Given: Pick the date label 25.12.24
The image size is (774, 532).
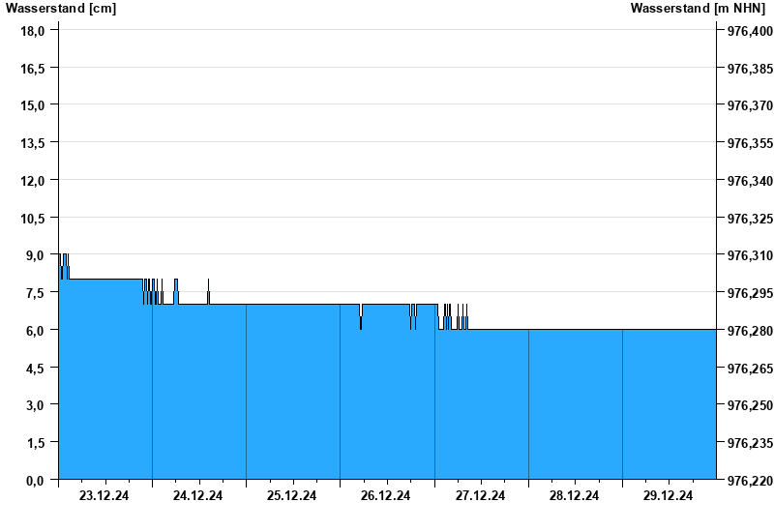Looking at the screenshot, I should (x=292, y=495).
